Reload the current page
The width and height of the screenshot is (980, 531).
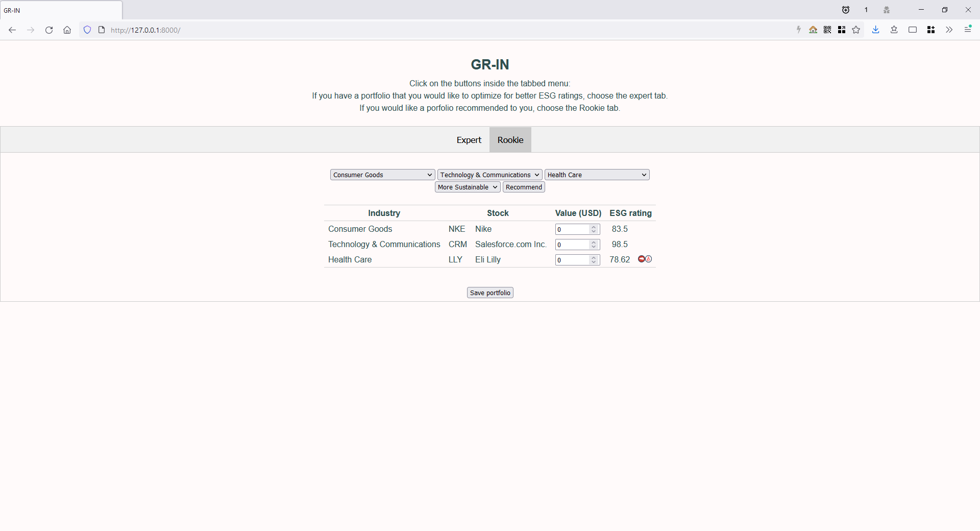(49, 30)
